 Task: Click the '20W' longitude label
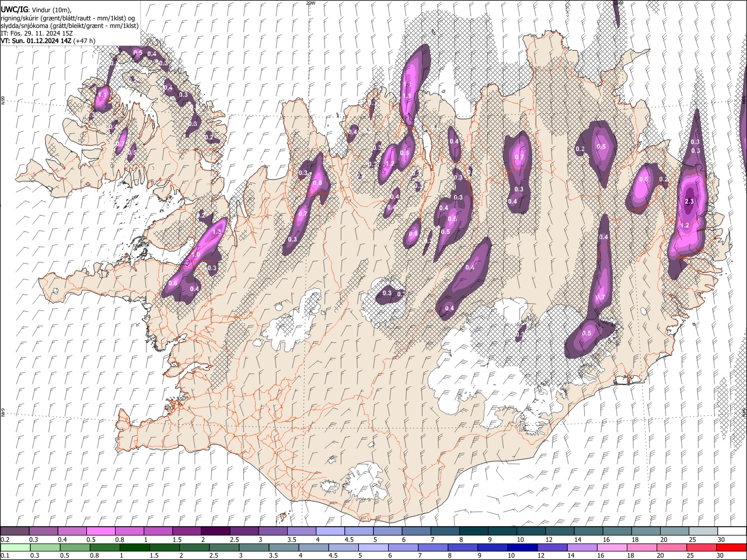pyautogui.click(x=310, y=3)
